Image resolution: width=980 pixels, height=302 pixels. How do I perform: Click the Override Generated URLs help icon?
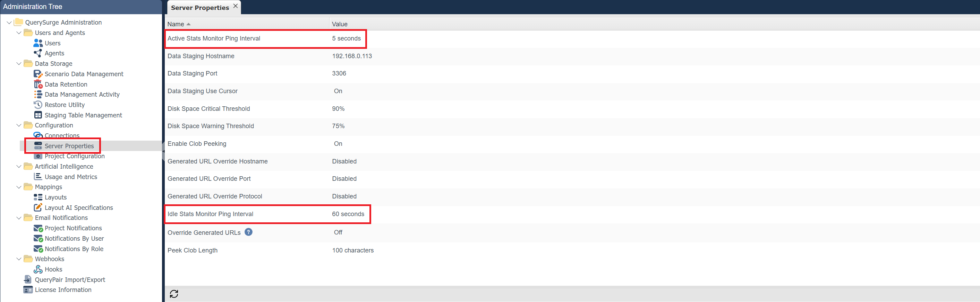(x=248, y=232)
